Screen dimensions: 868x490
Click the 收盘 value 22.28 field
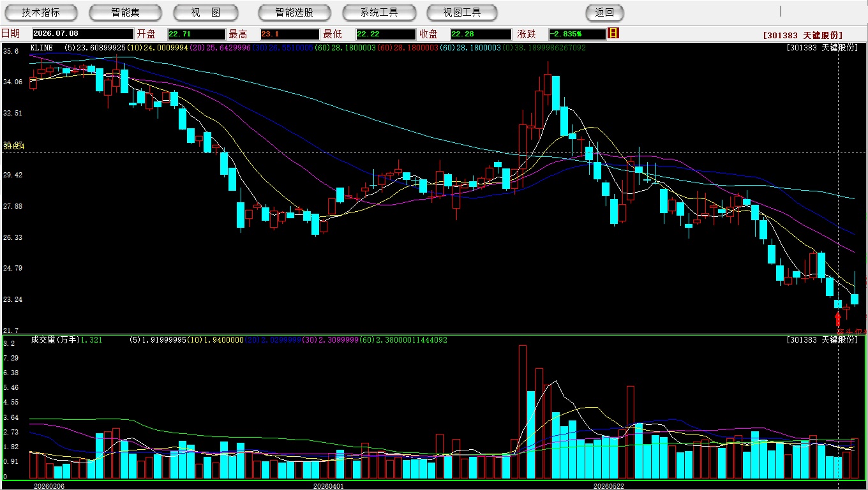(x=481, y=34)
